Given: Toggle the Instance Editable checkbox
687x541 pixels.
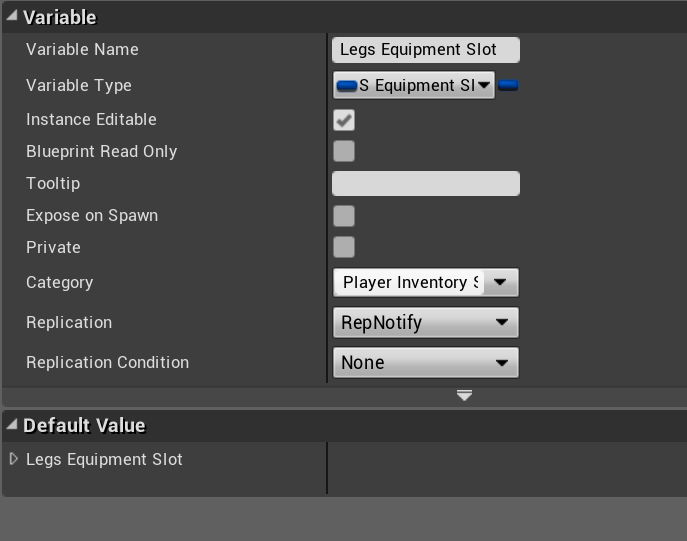Looking at the screenshot, I should [x=344, y=120].
